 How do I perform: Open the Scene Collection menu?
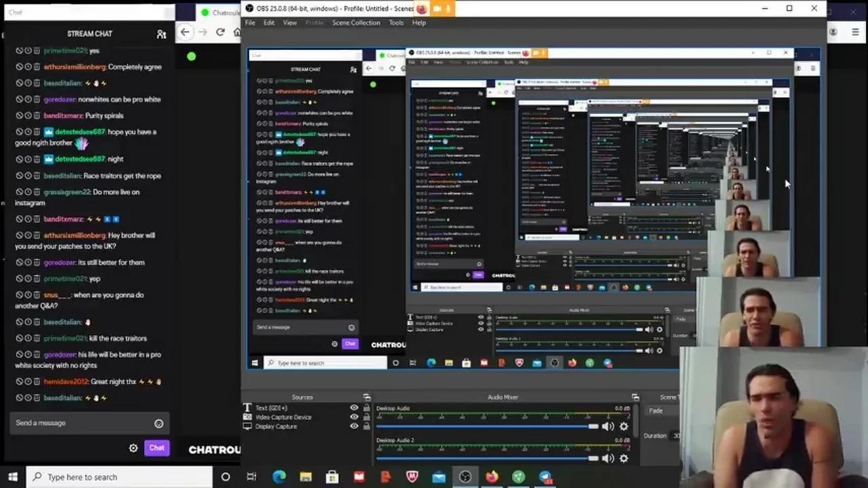coord(356,22)
